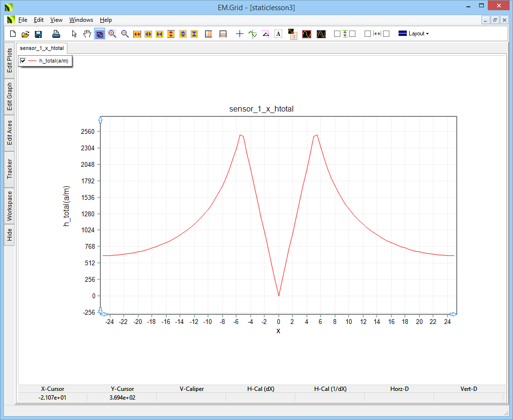Toggle the vertical spacing checkbox pair icon
This screenshot has width=513, height=420.
pyautogui.click(x=345, y=34)
